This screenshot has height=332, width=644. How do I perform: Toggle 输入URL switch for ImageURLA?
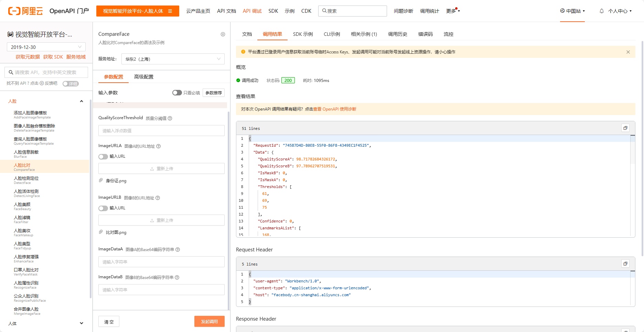(x=103, y=156)
